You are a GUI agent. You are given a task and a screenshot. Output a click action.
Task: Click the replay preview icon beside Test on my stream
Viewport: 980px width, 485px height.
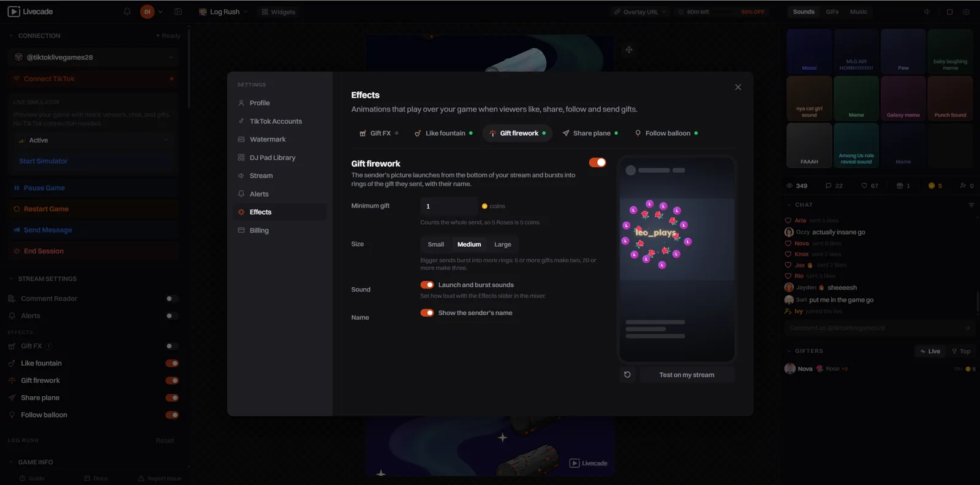point(627,375)
